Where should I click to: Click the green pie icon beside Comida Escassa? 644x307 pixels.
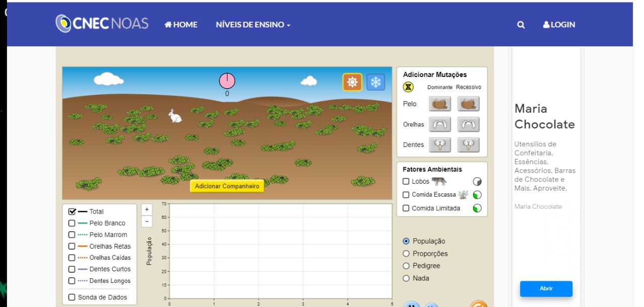[x=477, y=195]
